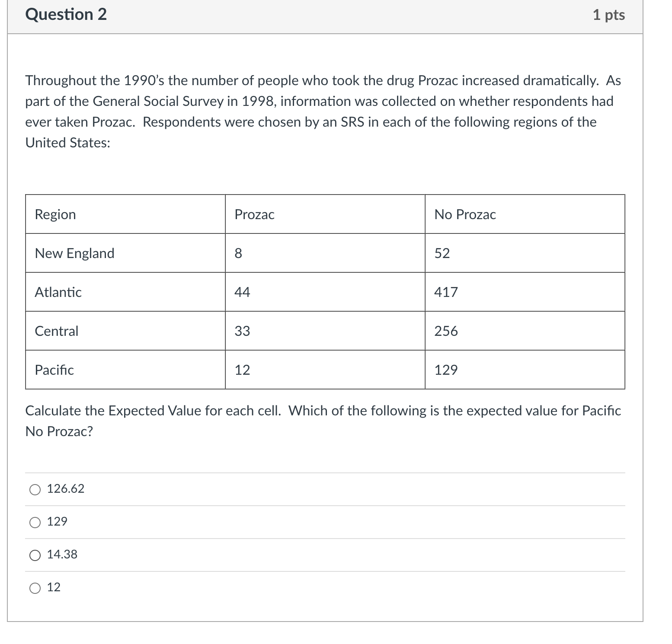
Task: Click the Prozac column header cell
Action: [254, 214]
